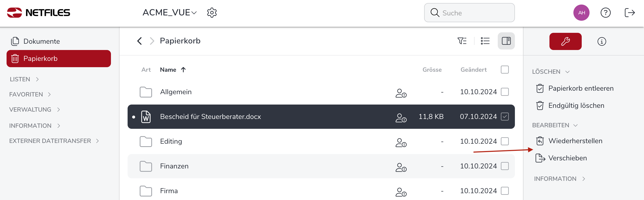644x200 pixels.
Task: Expand the LISTEN section in the sidebar
Action: 24,79
